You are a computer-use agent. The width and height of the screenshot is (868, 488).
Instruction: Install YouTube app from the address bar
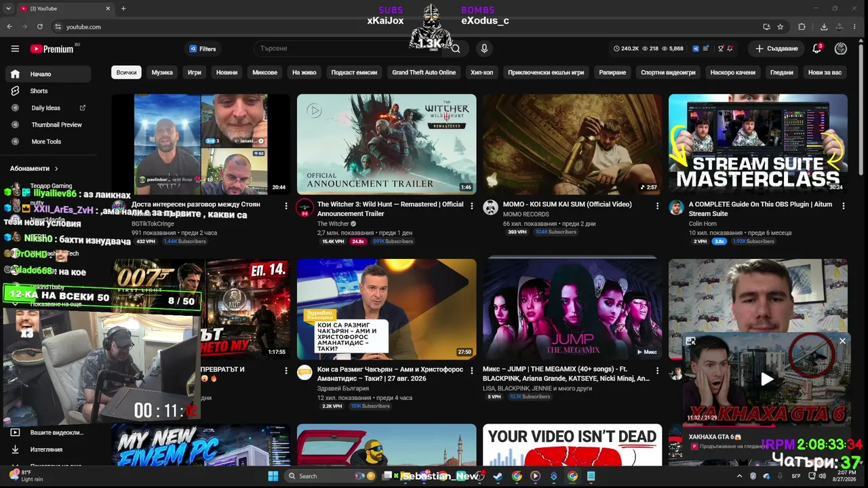point(766,26)
